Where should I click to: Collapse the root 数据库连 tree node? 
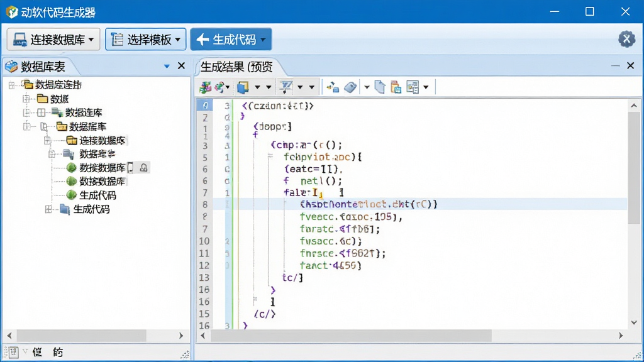coord(11,85)
